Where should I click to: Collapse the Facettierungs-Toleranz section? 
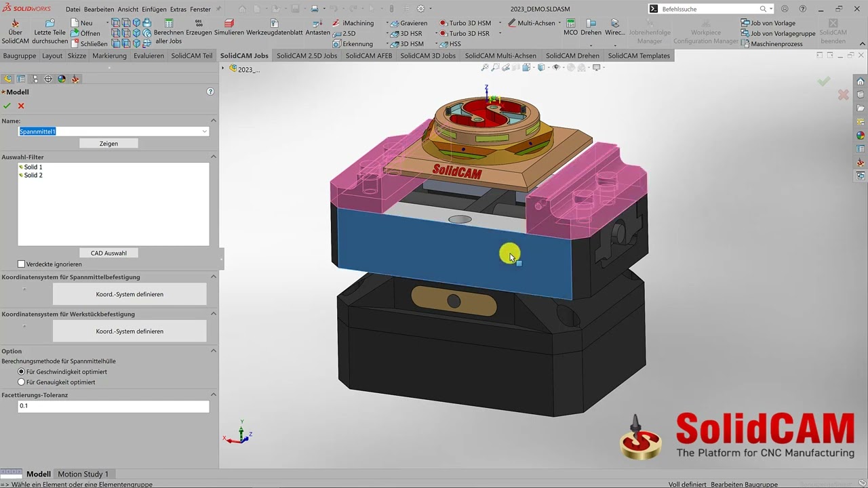click(x=213, y=395)
